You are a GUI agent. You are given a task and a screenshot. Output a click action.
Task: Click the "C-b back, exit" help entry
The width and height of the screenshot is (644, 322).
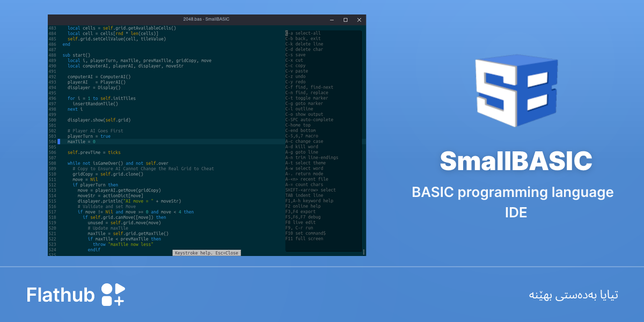coord(303,39)
